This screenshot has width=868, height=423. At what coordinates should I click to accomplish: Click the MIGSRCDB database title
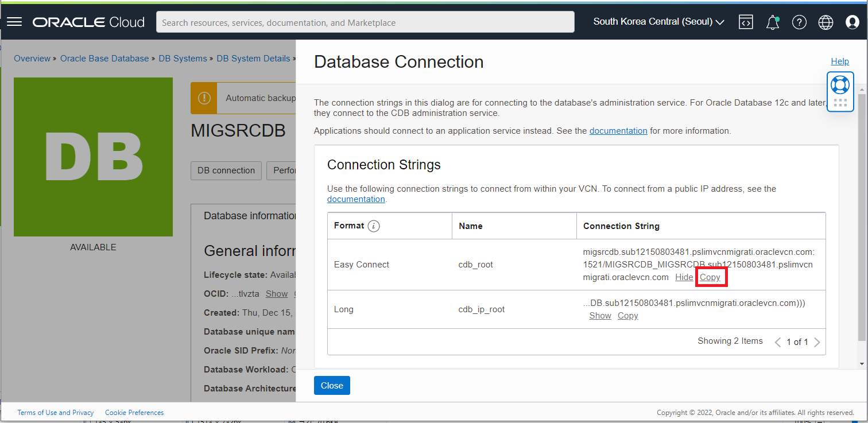pos(238,131)
